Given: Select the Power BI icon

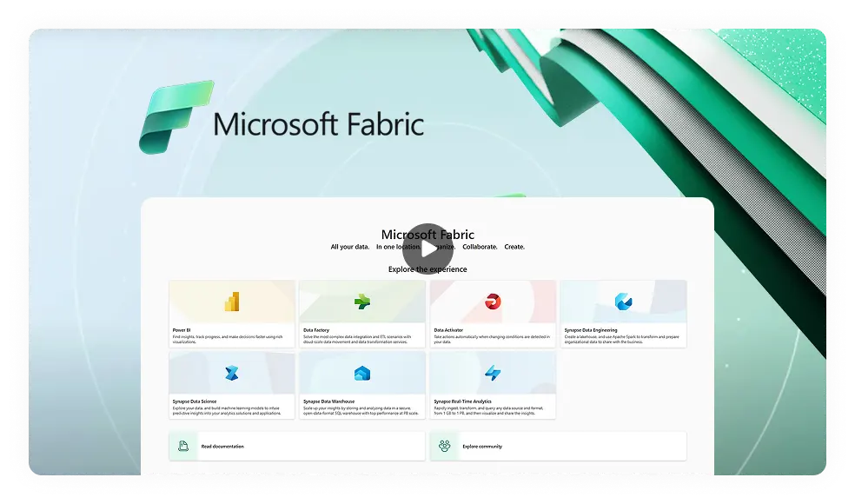Looking at the screenshot, I should tap(232, 302).
